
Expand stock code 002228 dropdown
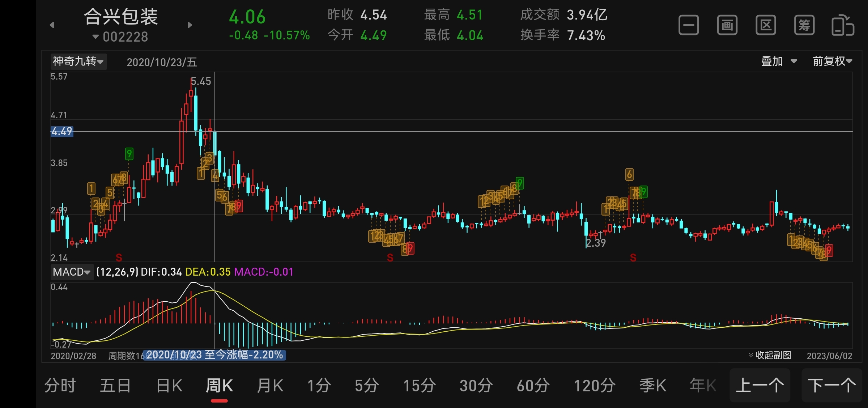pyautogui.click(x=121, y=37)
